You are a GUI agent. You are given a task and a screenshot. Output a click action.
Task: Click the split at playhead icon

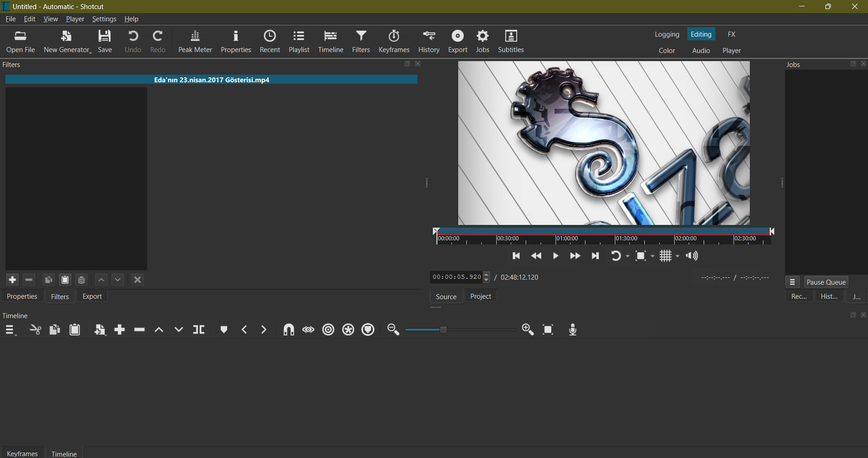(198, 330)
